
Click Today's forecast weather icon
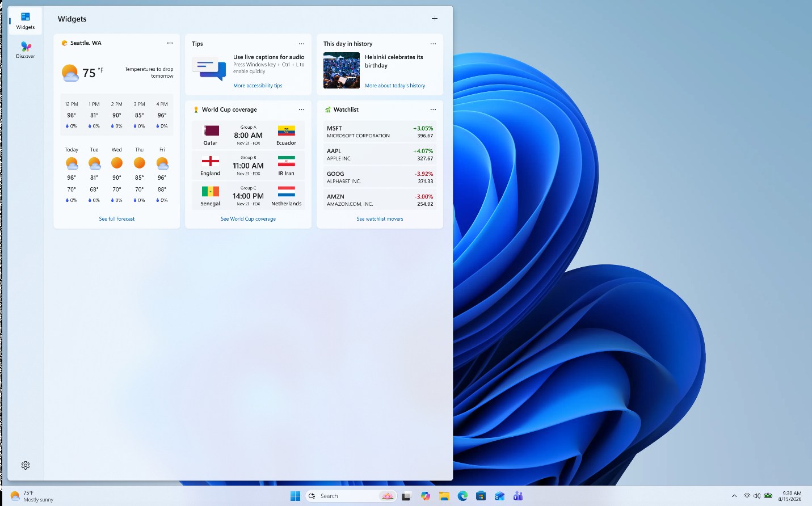tap(71, 163)
